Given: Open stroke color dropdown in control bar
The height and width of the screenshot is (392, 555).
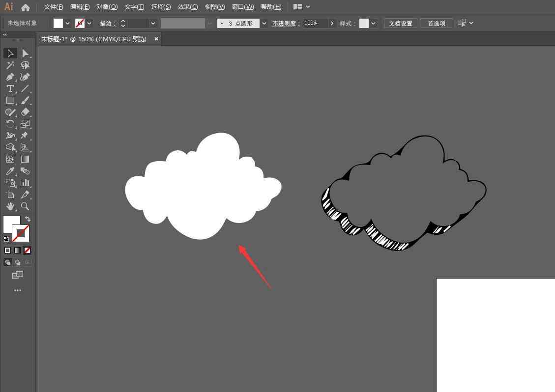Looking at the screenshot, I should [89, 24].
